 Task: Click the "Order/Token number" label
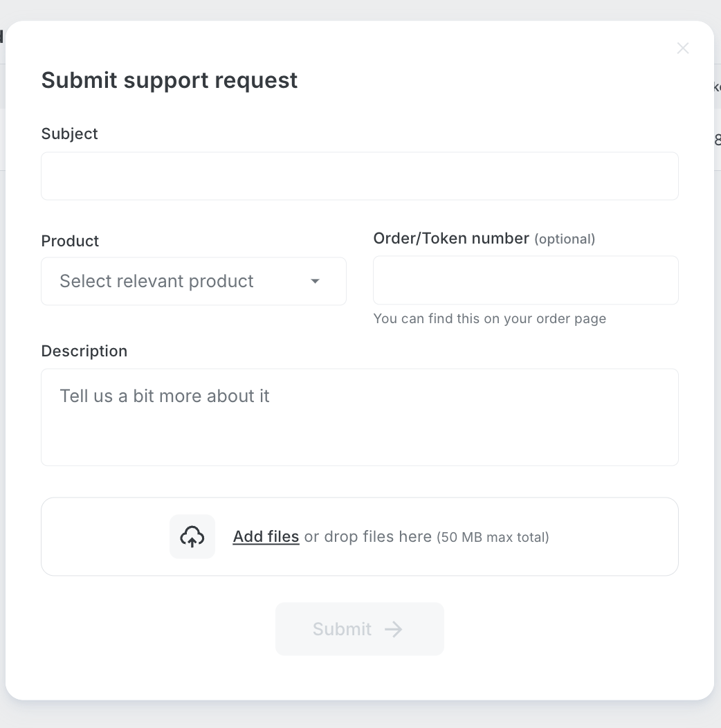pos(451,238)
